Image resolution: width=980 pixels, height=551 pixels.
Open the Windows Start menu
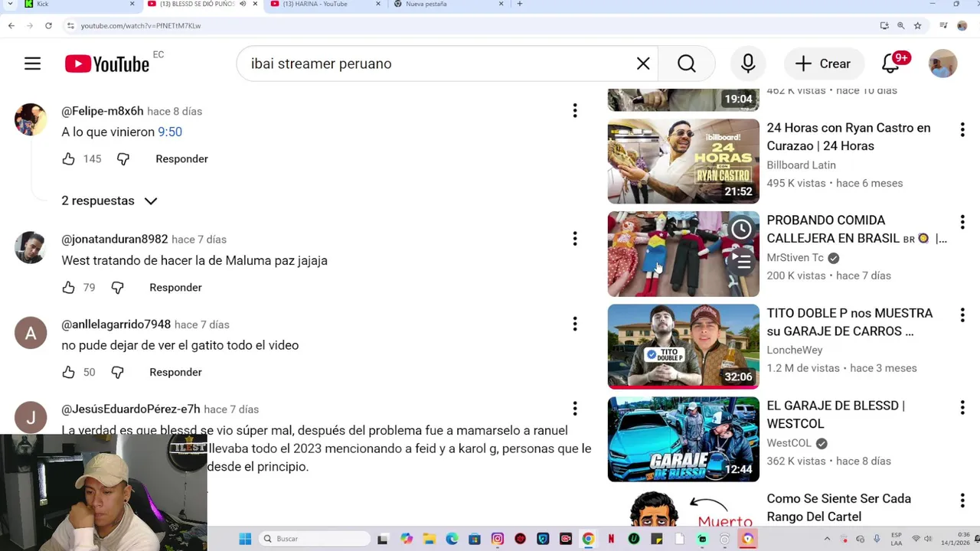pyautogui.click(x=245, y=539)
